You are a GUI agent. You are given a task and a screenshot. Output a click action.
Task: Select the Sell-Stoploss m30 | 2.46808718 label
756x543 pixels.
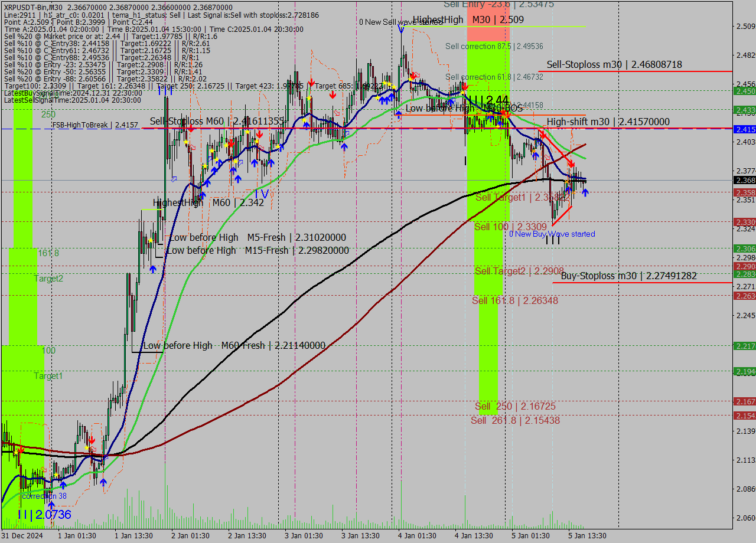(x=614, y=65)
